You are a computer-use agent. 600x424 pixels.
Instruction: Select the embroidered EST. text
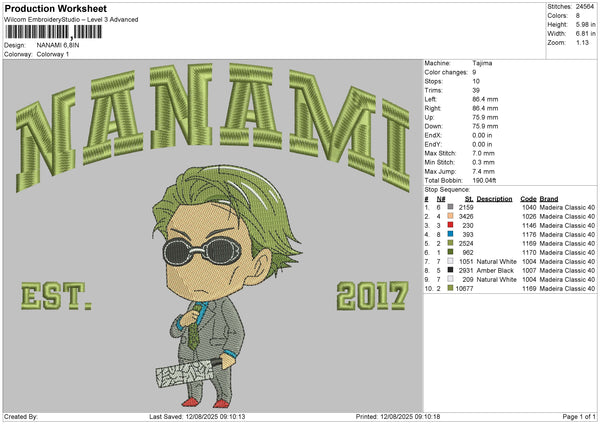pyautogui.click(x=57, y=296)
